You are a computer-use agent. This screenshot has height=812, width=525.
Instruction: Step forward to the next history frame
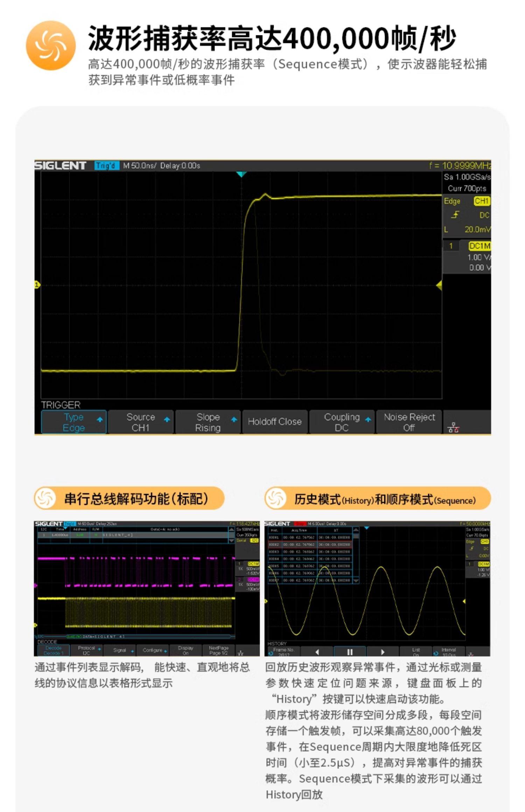coord(382,652)
